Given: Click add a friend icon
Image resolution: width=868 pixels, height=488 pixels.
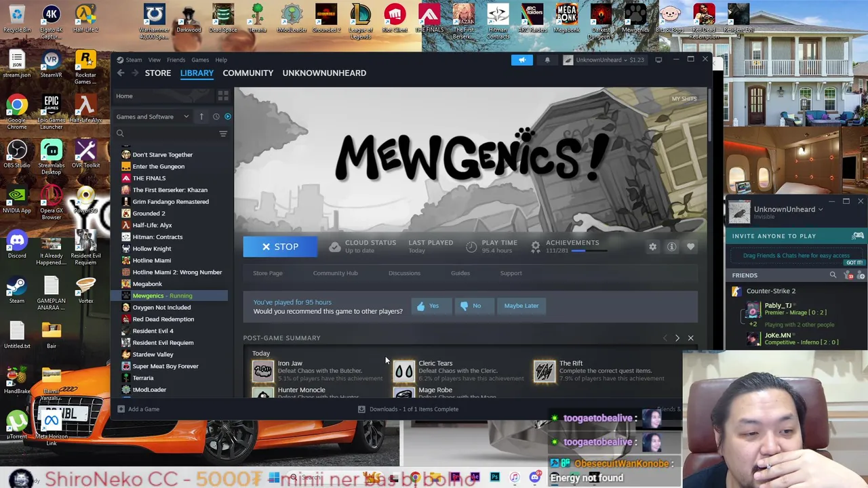Looking at the screenshot, I should [x=861, y=275].
